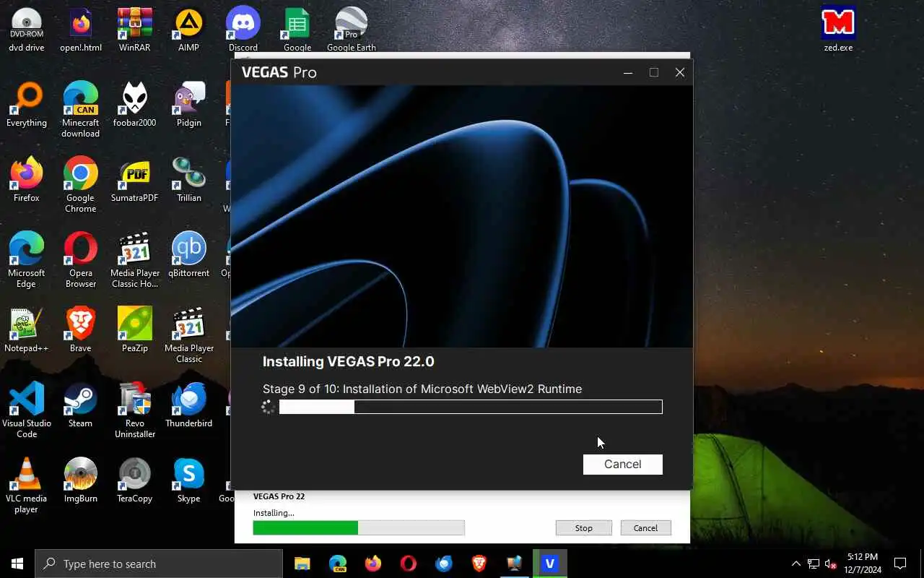Image resolution: width=924 pixels, height=578 pixels.
Task: Open the Google Chrome desktop shortcut
Action: [x=81, y=185]
